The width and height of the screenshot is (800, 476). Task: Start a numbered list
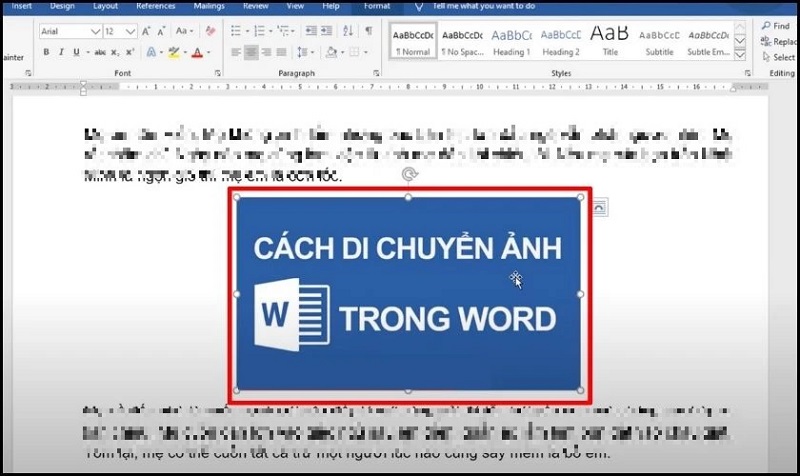coord(259,31)
